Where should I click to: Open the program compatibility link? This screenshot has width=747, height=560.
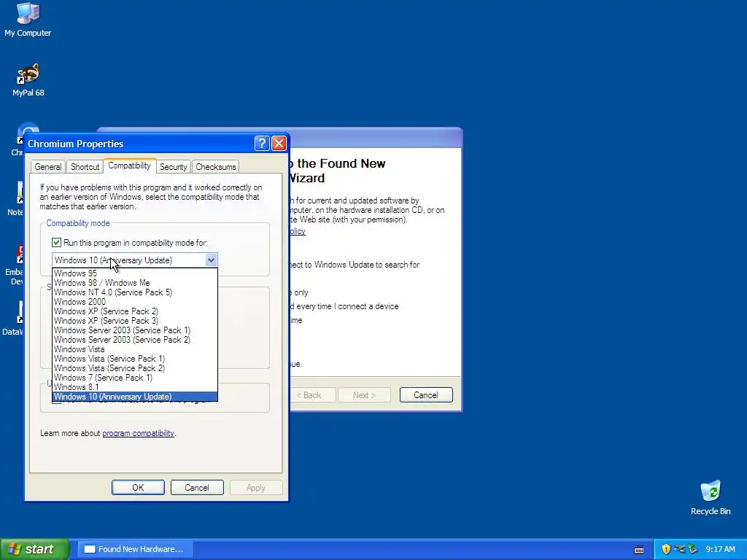point(138,433)
